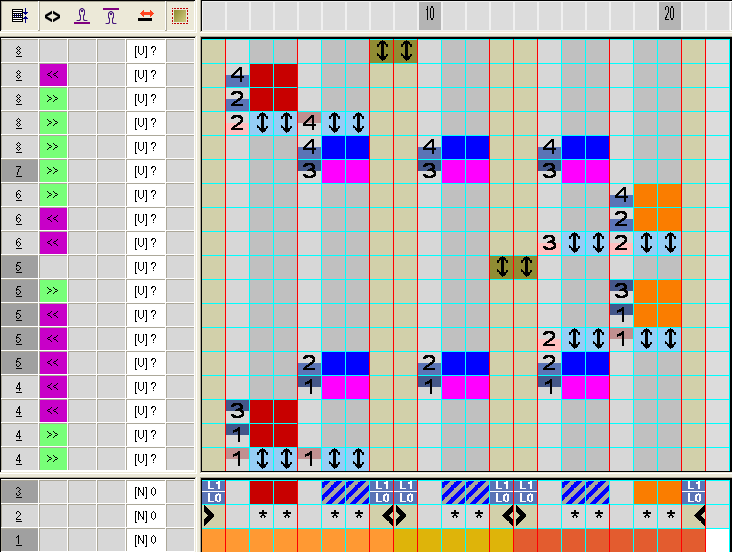Toggle the magenta << direction cell in the second row

tap(53, 75)
